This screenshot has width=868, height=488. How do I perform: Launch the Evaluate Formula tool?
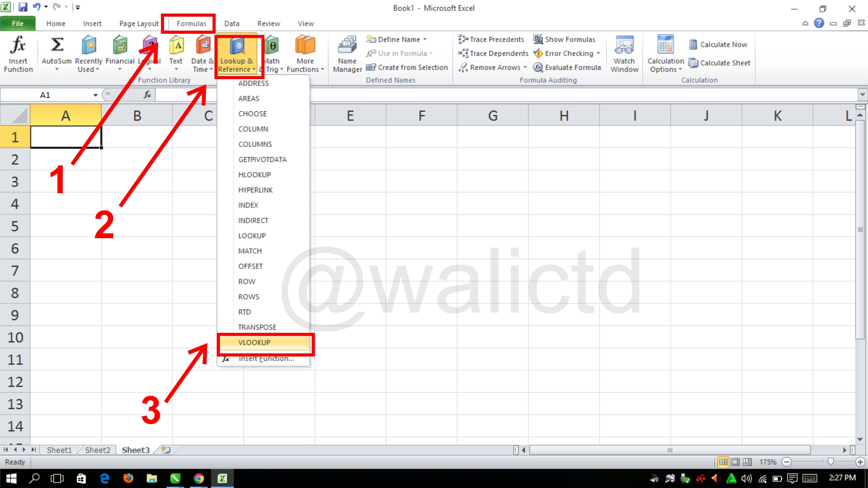click(567, 67)
